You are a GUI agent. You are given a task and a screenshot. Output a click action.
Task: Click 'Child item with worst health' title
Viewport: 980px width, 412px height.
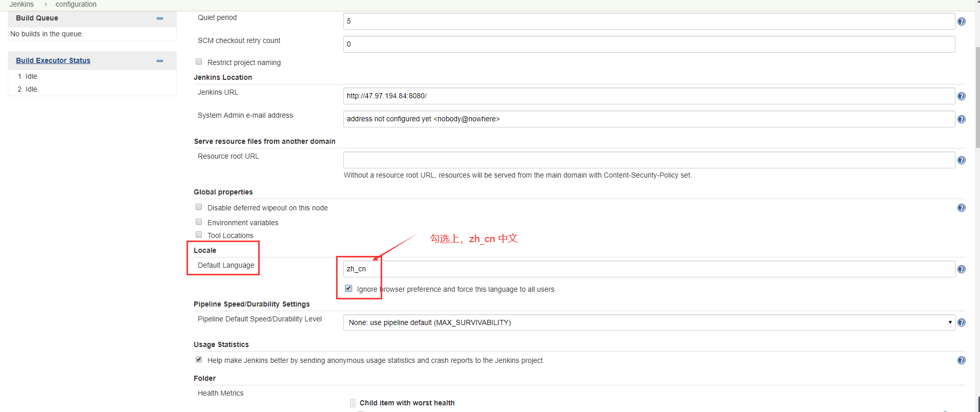tap(407, 403)
